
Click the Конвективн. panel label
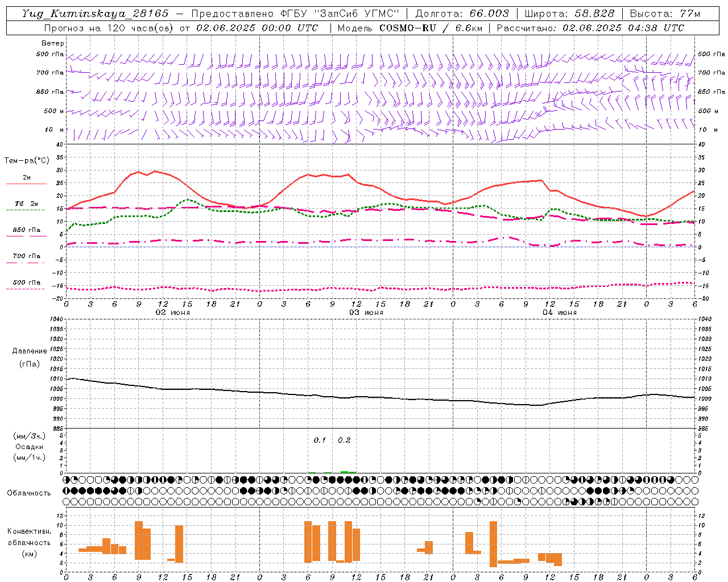[30, 531]
